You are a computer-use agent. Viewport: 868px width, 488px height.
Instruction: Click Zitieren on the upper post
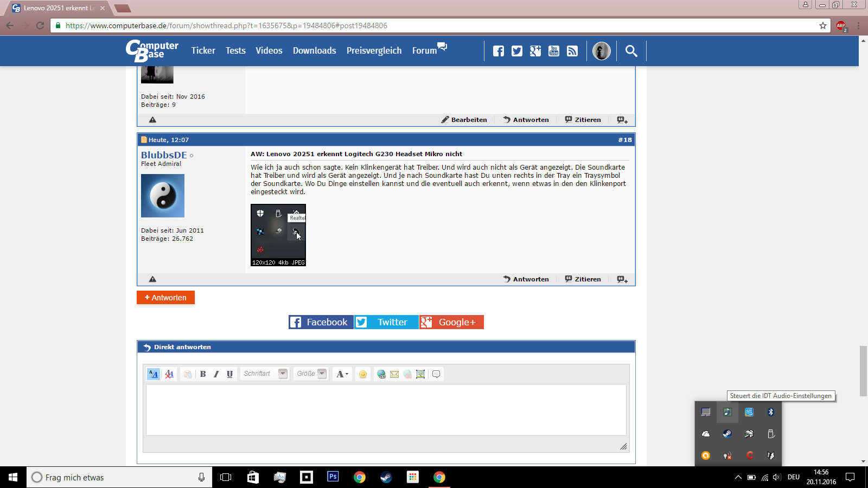point(583,120)
